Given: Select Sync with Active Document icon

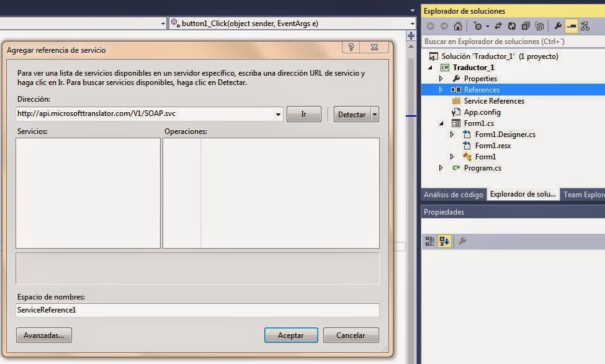Looking at the screenshot, I should coord(498,26).
